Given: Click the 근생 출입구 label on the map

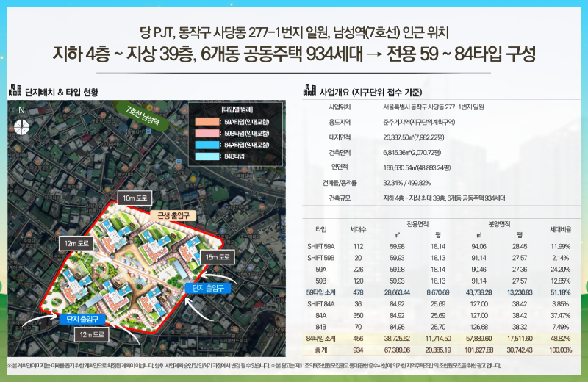Looking at the screenshot, I should [x=173, y=215].
